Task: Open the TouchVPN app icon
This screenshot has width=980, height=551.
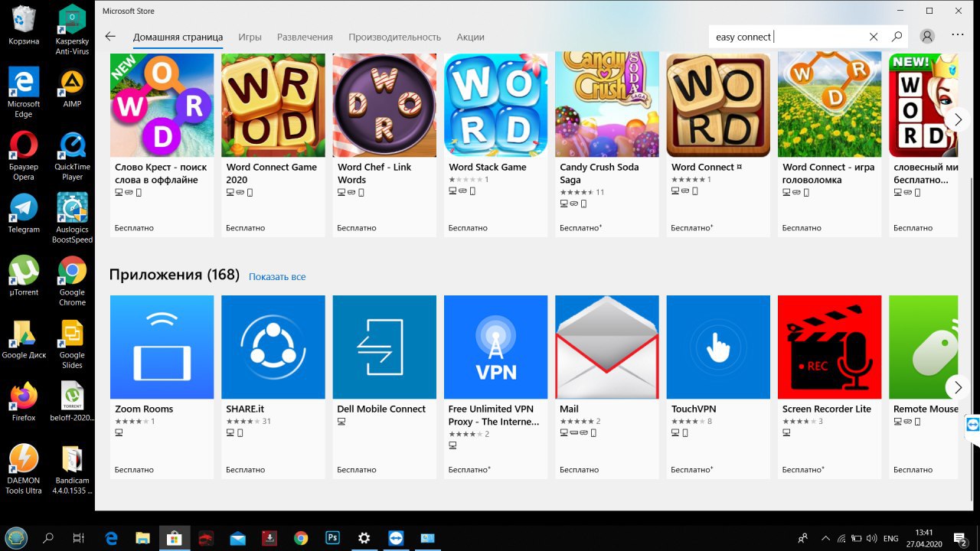Action: (718, 347)
